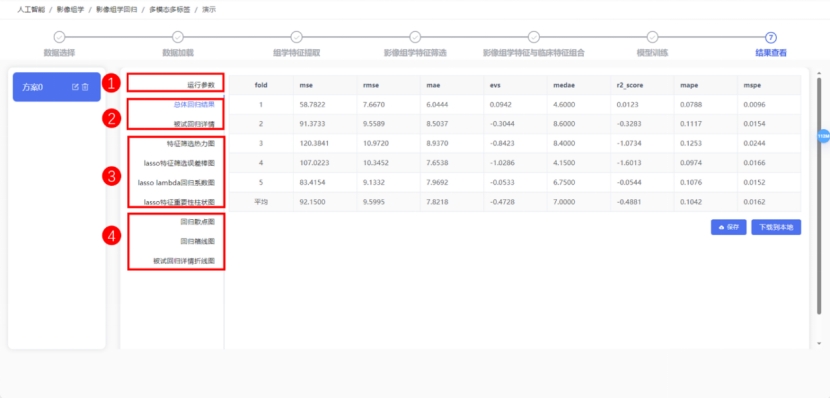830x398 pixels.
Task: Select the 影像组学特征与临床特征组合 step circle
Action: (534, 37)
